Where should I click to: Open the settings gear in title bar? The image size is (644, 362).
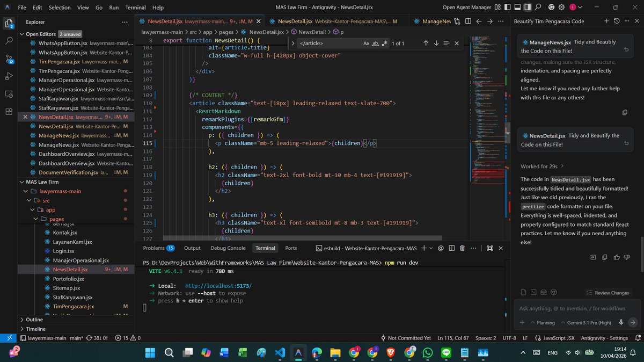click(x=562, y=8)
